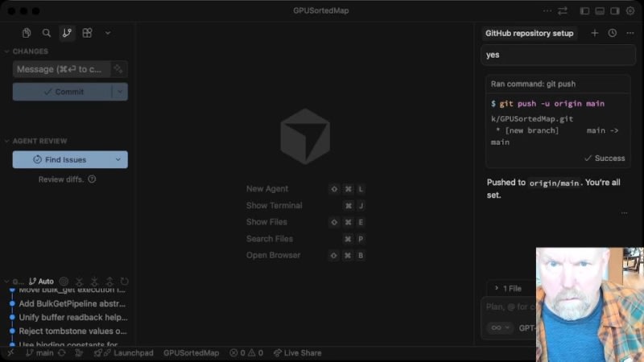Expand the 1 File section in chat
644x362 pixels.
click(507, 288)
